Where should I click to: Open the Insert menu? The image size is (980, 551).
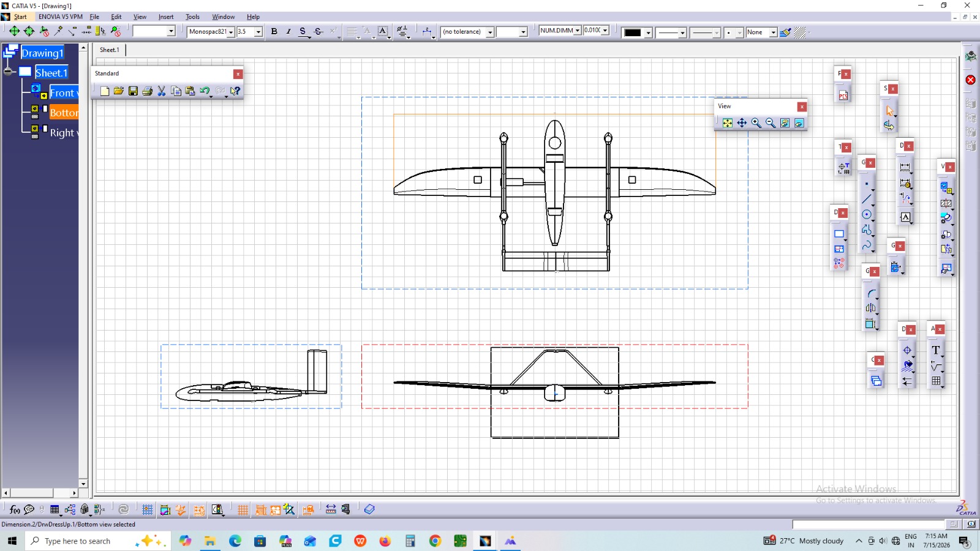166,17
